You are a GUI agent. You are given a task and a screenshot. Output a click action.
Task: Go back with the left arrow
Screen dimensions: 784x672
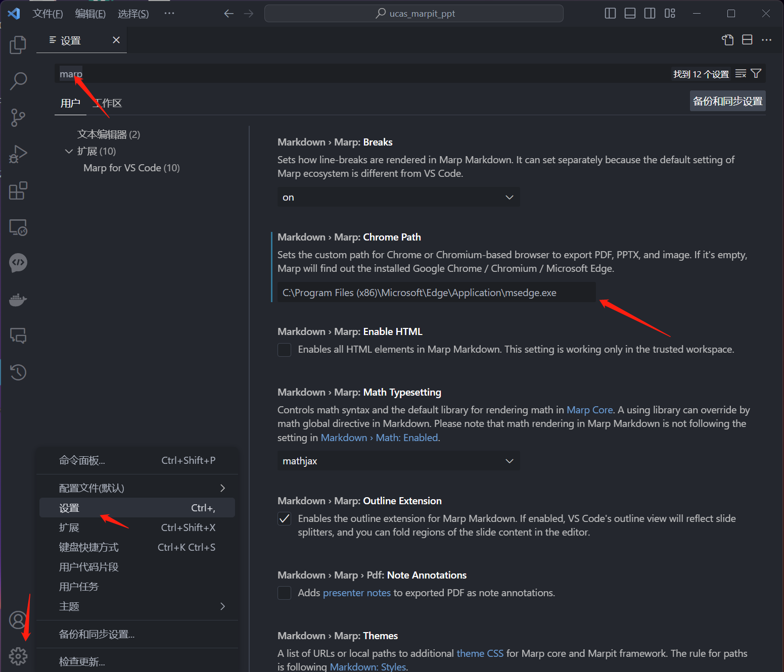tap(229, 14)
